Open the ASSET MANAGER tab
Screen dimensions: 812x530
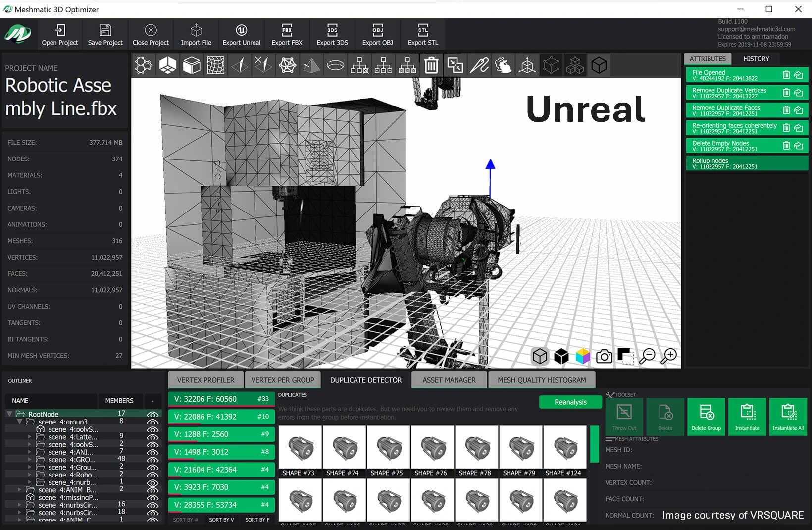449,380
